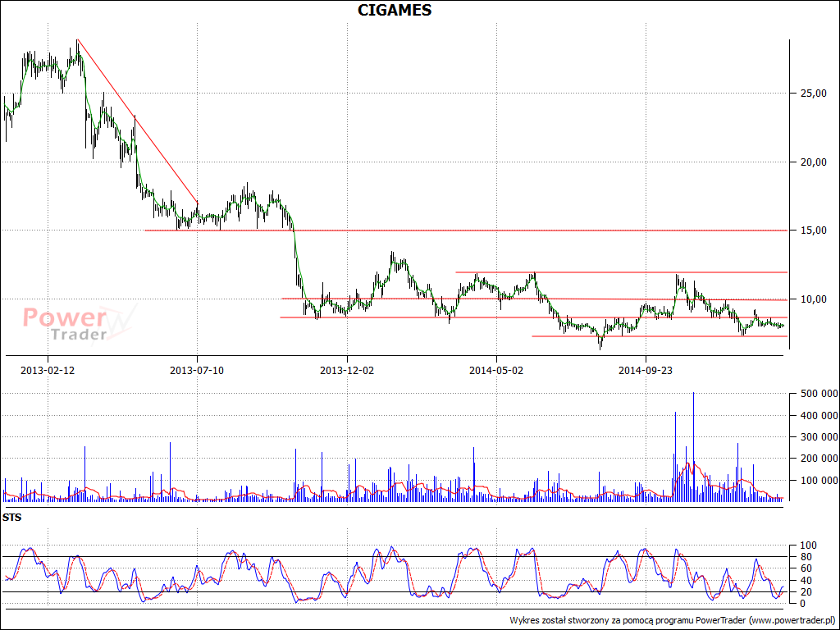This screenshot has height=630, width=840.
Task: Click the 400 000 volume axis label
Action: pos(819,416)
